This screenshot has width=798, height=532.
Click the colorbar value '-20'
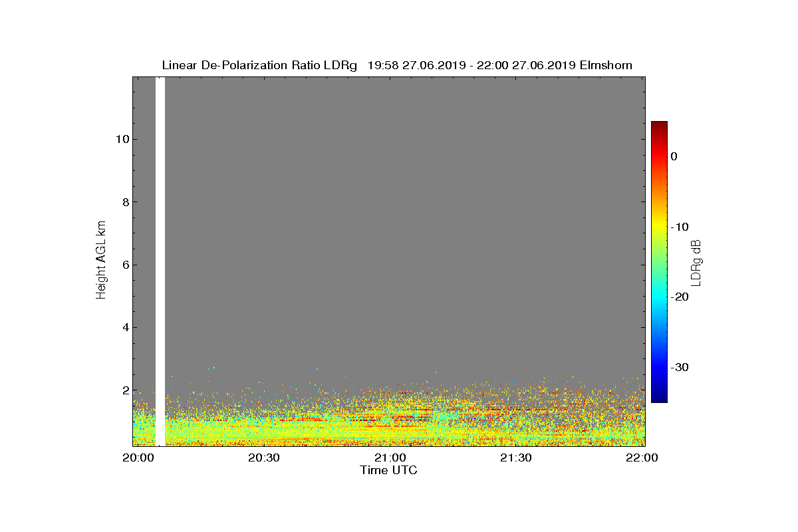[679, 297]
